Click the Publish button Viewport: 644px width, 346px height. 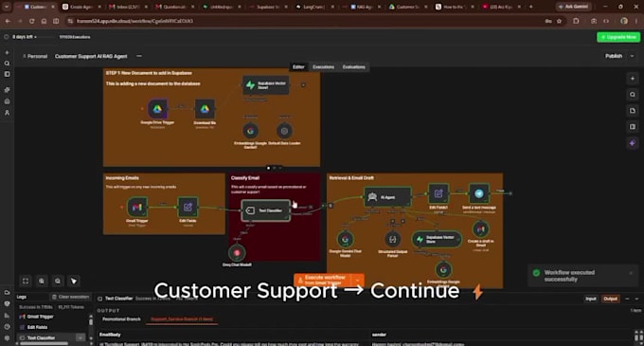tap(614, 56)
